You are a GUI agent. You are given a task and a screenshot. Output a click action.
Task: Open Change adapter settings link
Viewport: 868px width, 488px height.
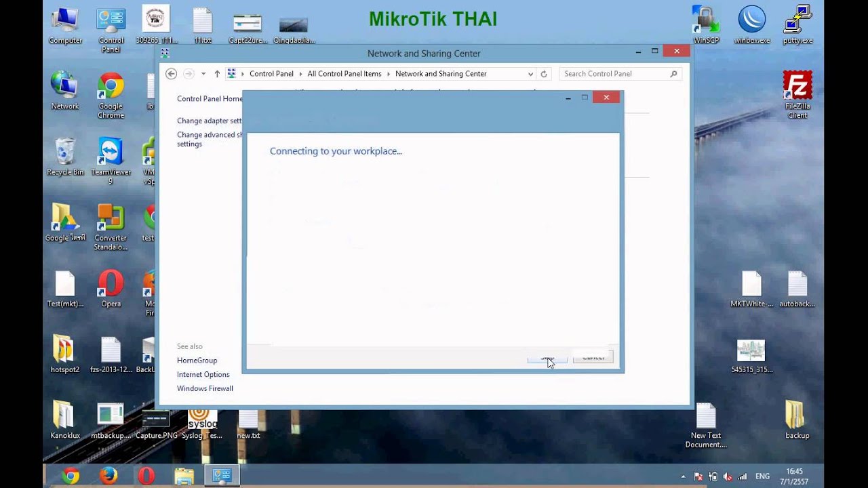(210, 121)
